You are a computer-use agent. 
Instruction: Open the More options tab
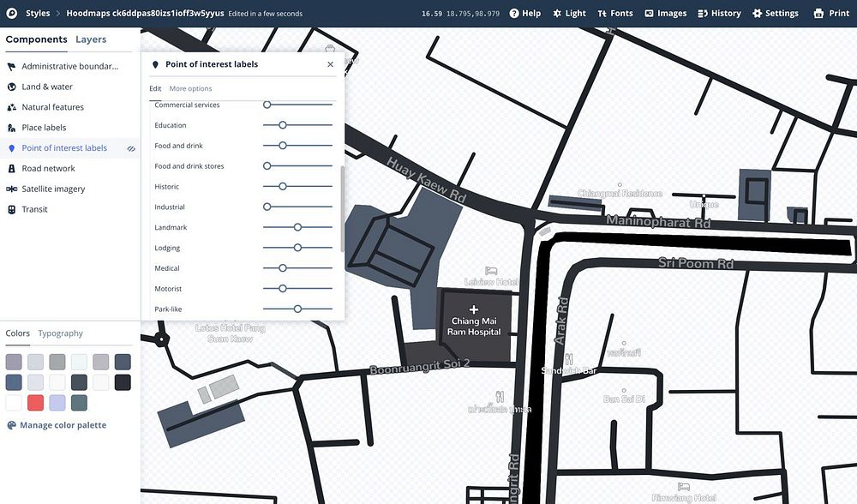(x=190, y=88)
